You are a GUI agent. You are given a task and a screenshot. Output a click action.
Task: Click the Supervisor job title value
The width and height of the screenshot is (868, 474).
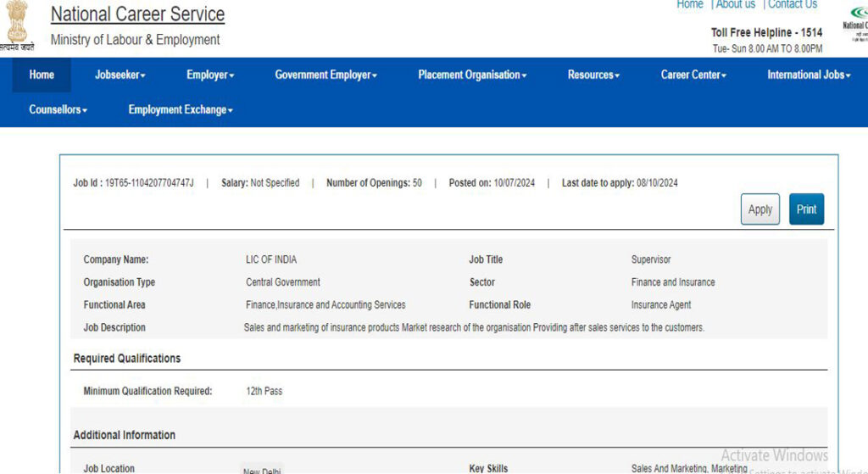click(x=651, y=259)
